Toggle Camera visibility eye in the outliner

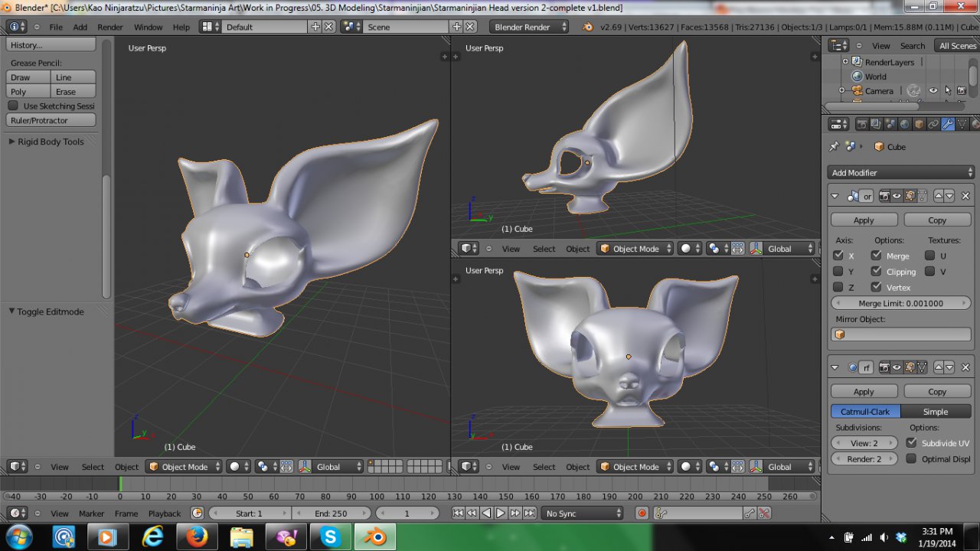(x=933, y=91)
